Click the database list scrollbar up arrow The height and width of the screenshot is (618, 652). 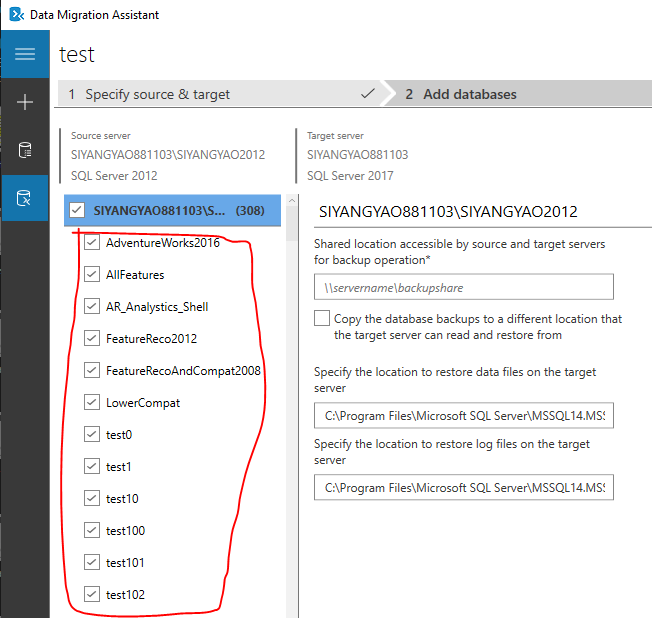292,200
